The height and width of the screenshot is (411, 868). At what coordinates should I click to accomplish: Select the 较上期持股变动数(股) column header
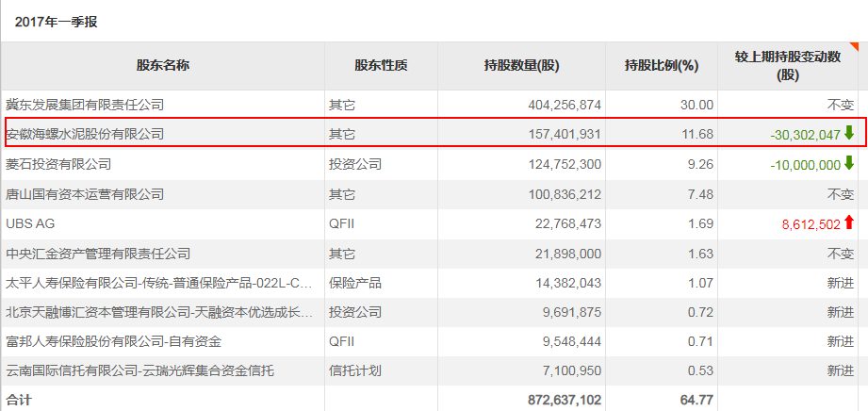click(x=788, y=66)
